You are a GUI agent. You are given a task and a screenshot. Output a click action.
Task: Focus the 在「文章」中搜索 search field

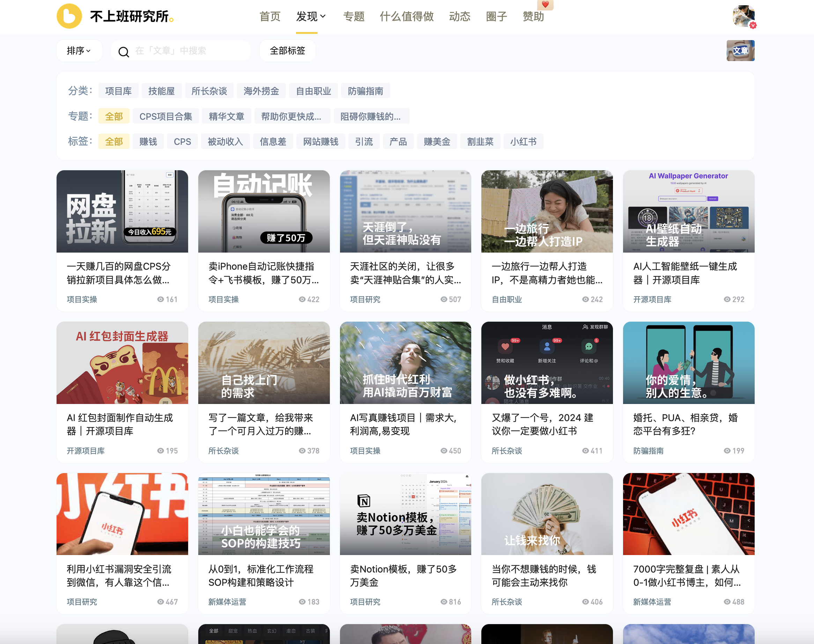181,51
